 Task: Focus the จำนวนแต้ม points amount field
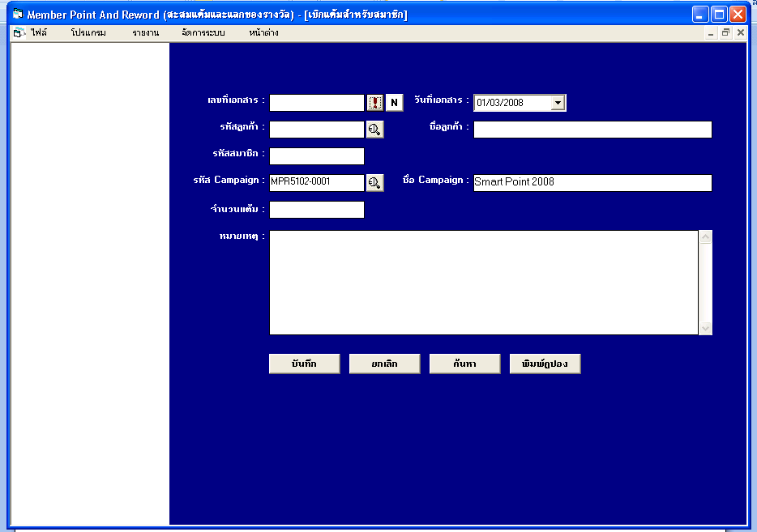coord(317,210)
